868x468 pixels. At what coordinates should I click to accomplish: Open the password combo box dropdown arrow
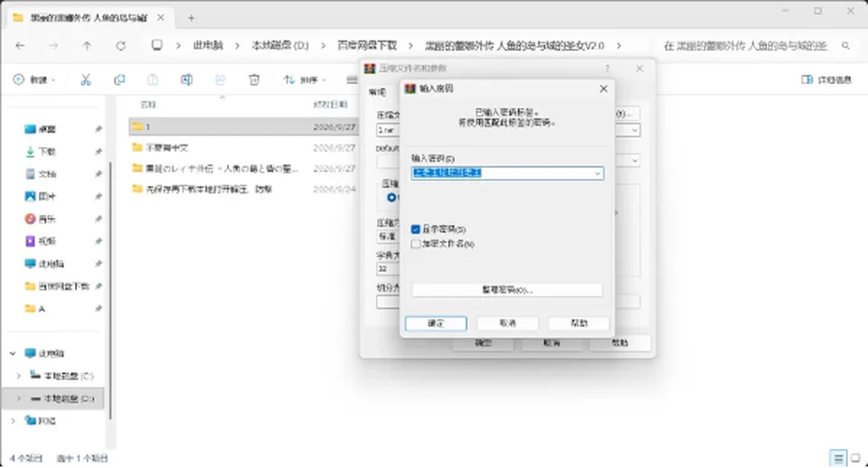(598, 173)
